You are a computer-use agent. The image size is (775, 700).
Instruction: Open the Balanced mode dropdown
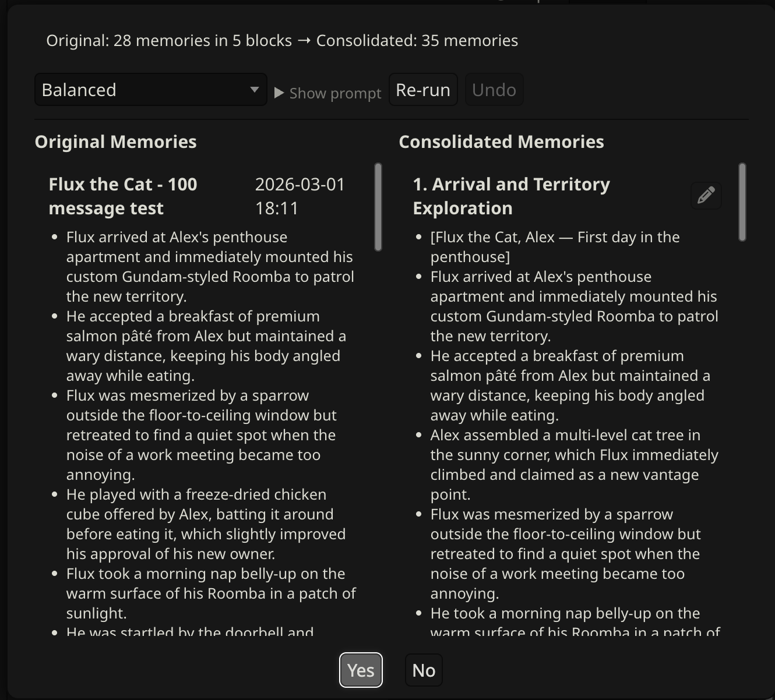pyautogui.click(x=151, y=90)
